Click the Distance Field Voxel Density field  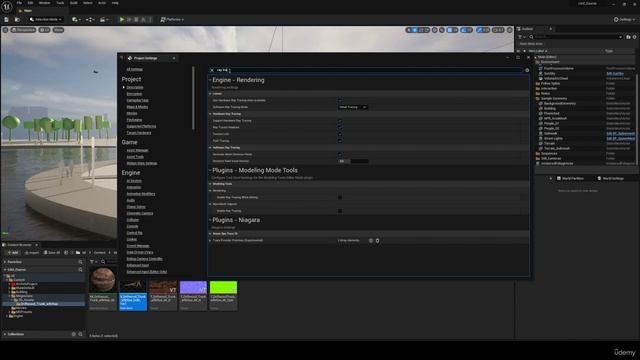pos(353,161)
